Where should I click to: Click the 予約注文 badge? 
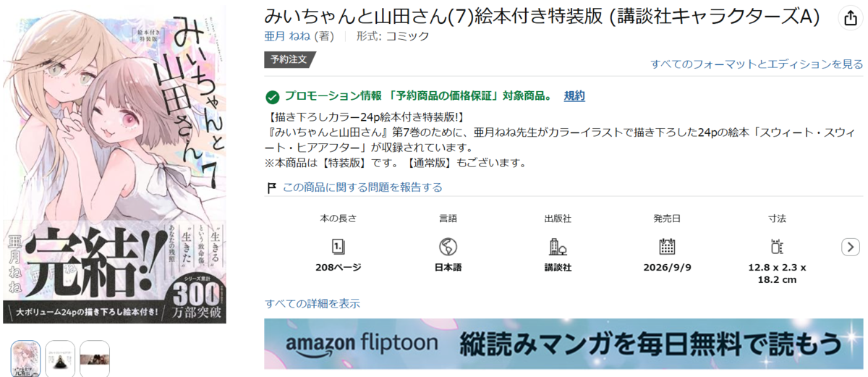coord(289,60)
